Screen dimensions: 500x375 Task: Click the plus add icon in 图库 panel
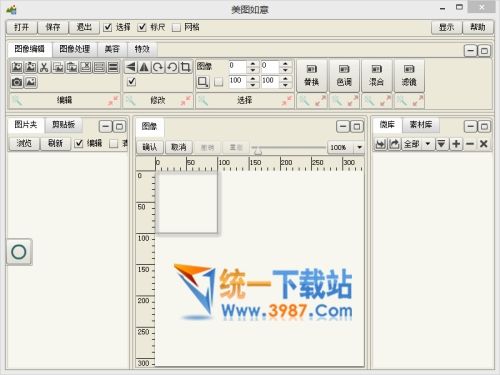coord(456,144)
